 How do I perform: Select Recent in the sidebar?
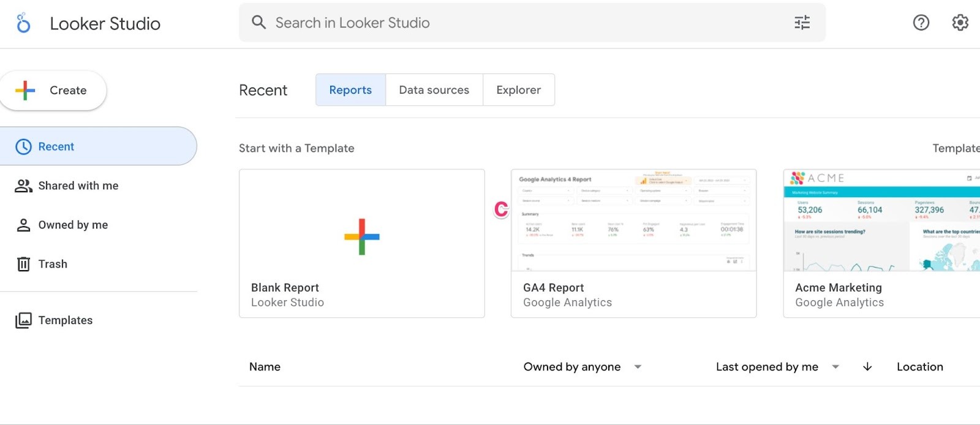tap(98, 146)
